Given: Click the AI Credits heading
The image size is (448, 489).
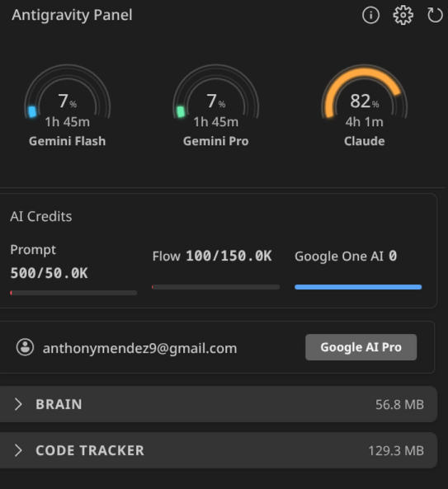Looking at the screenshot, I should pos(41,216).
